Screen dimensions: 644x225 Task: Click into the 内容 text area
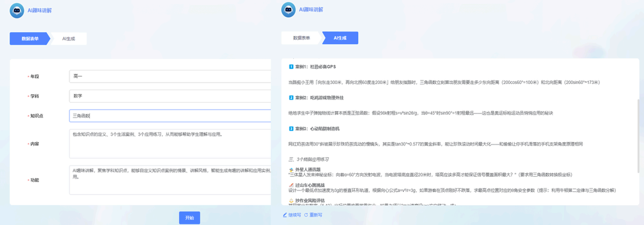pyautogui.click(x=170, y=144)
